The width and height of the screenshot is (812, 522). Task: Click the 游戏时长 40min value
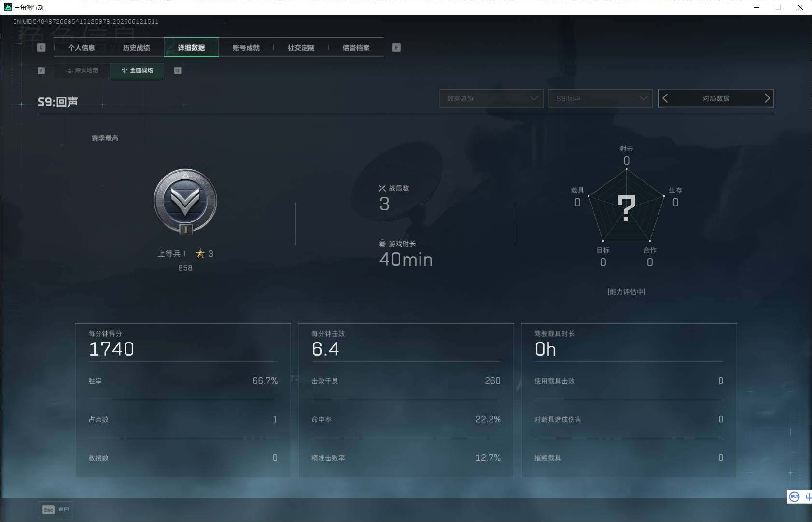pyautogui.click(x=406, y=260)
